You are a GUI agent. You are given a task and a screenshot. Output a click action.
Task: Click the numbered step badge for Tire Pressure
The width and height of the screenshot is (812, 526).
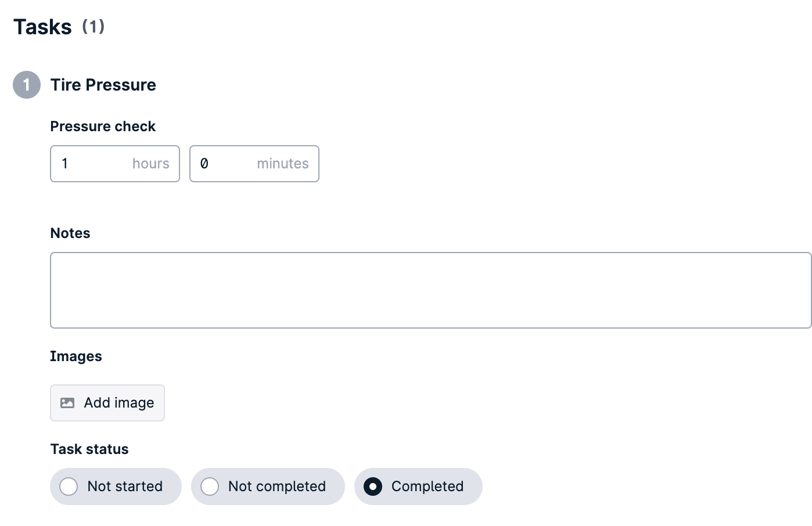27,85
